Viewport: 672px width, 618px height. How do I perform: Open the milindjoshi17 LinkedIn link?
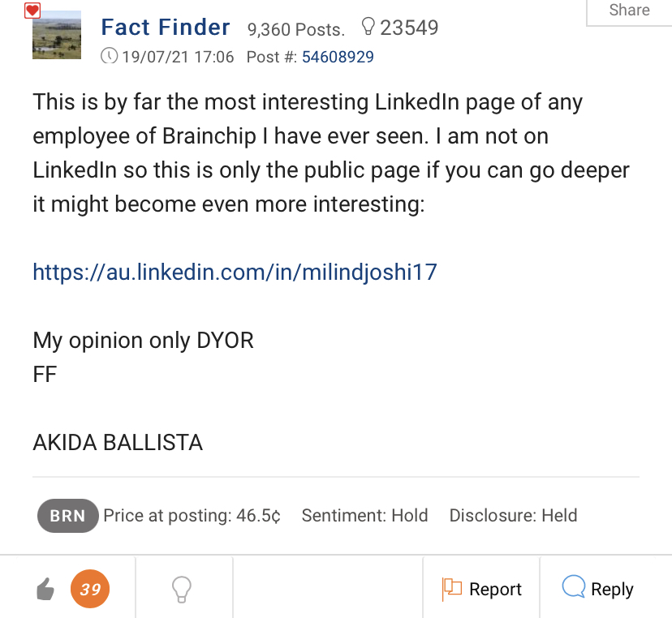point(235,271)
